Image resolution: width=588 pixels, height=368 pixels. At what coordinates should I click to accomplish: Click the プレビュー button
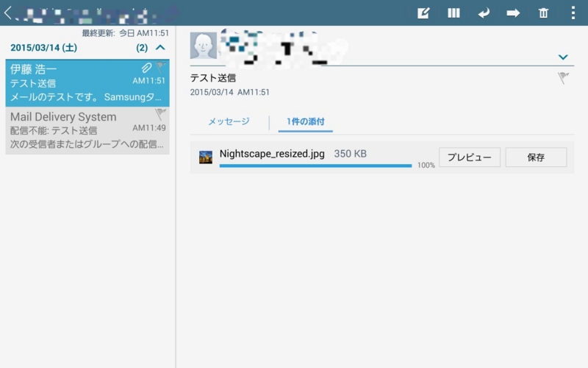pos(470,157)
